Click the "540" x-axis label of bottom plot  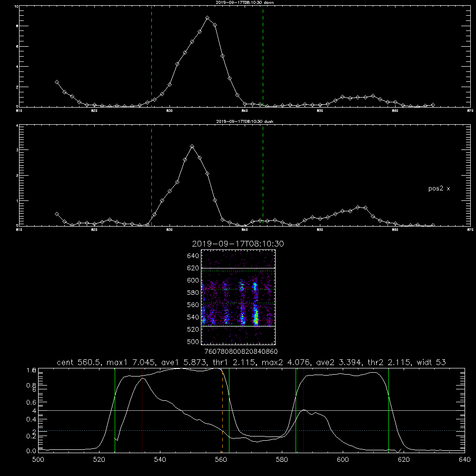point(160,460)
